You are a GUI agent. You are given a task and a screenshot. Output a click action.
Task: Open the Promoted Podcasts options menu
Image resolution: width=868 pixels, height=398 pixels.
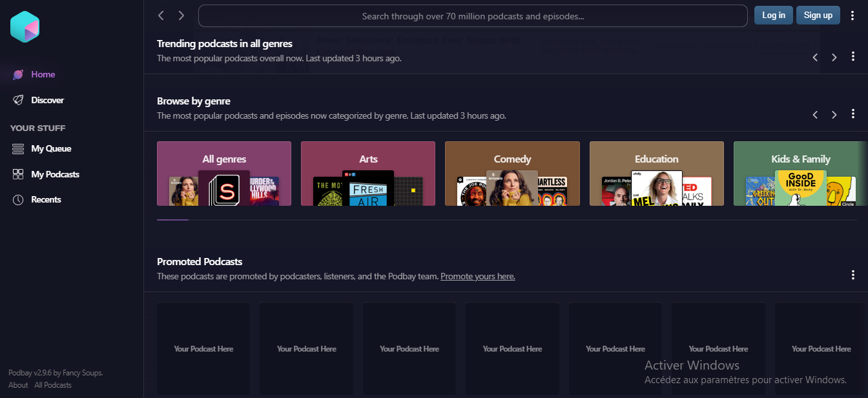click(853, 275)
